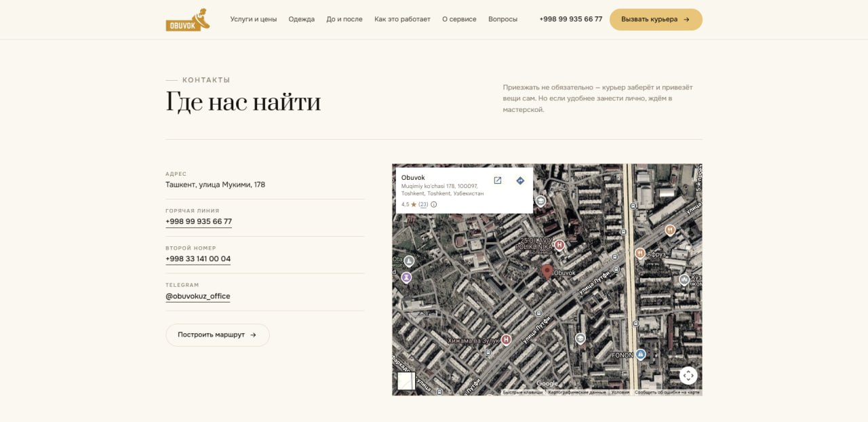The image size is (868, 422).
Task: Open the О сервисе page
Action: [x=459, y=19]
